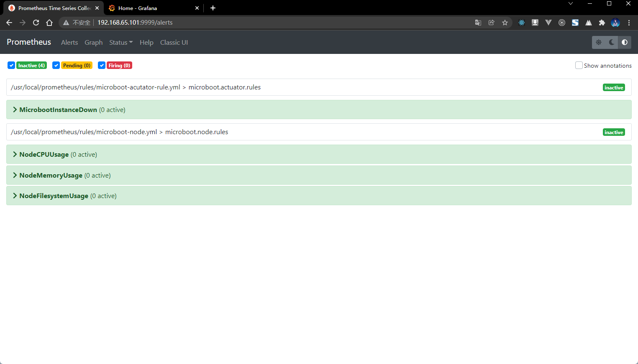This screenshot has width=638, height=364.
Task: Open the Alerts navigation item
Action: coord(69,42)
